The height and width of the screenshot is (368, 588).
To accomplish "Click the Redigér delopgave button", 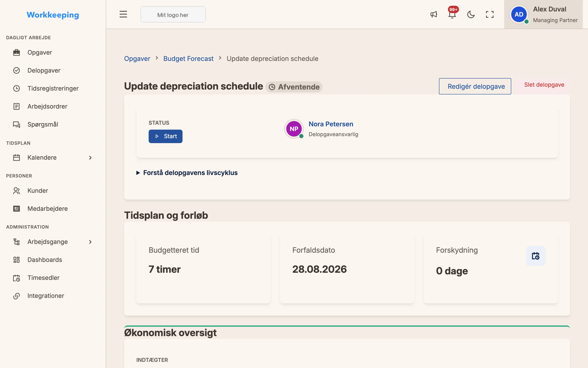I will tap(475, 86).
